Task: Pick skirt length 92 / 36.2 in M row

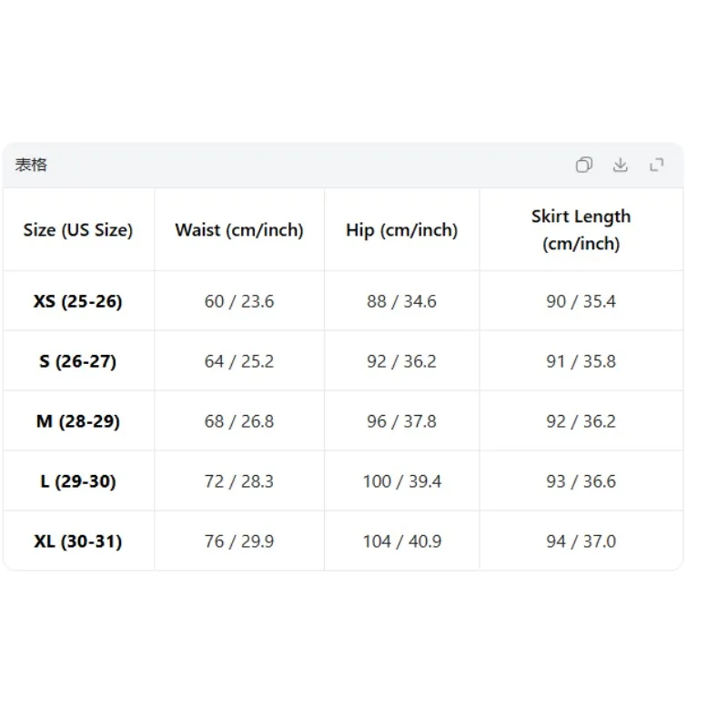Action: (x=581, y=421)
